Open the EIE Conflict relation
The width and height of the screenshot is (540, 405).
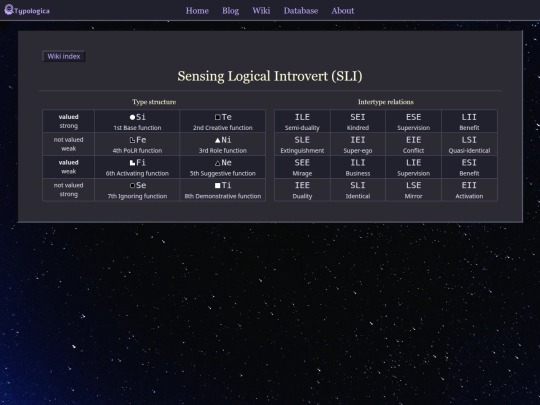click(x=413, y=144)
